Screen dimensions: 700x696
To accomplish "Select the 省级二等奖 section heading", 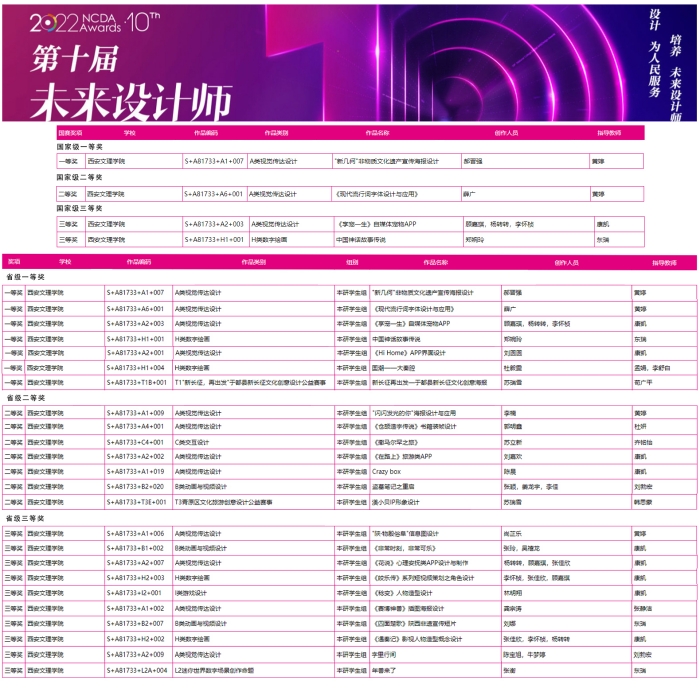I will pos(25,397).
